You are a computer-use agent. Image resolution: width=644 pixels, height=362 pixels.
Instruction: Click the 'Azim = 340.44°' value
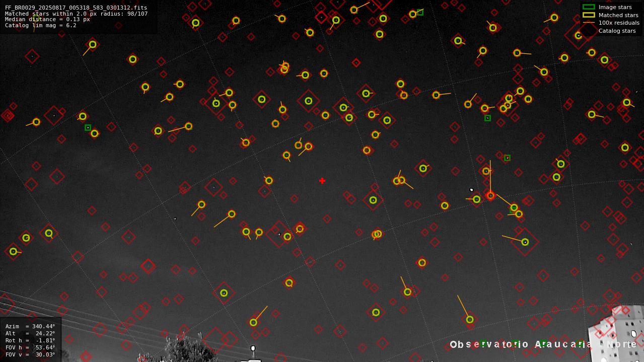click(30, 326)
